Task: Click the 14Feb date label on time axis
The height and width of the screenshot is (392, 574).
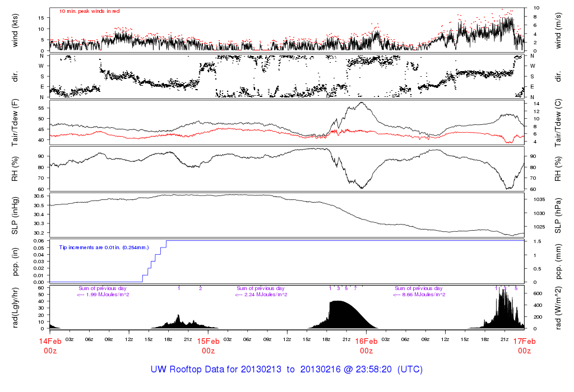Action: pos(50,342)
